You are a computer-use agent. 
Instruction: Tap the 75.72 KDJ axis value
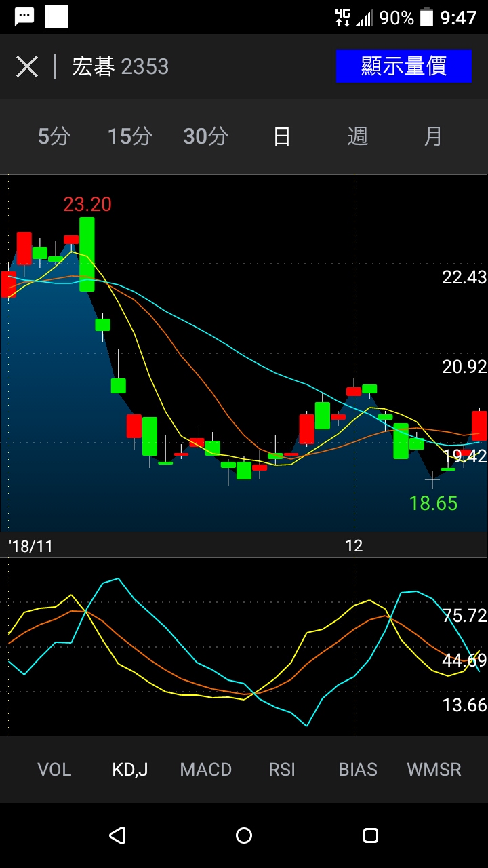(464, 615)
